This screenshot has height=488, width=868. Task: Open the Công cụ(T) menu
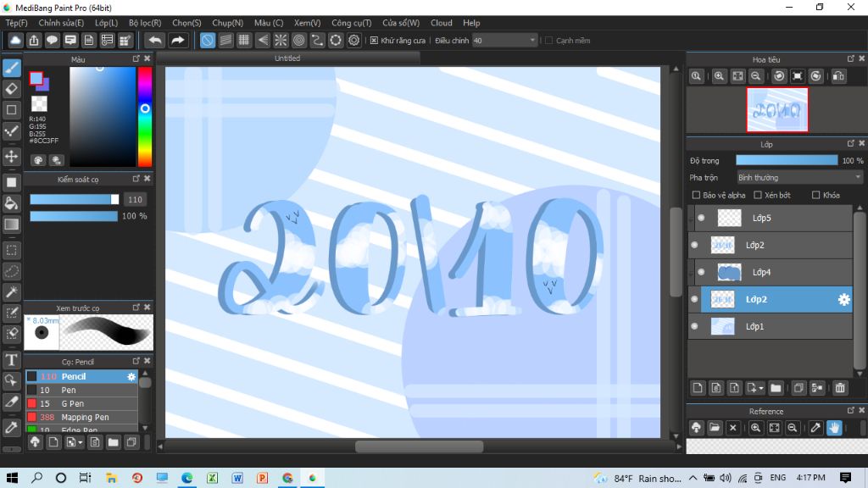352,23
